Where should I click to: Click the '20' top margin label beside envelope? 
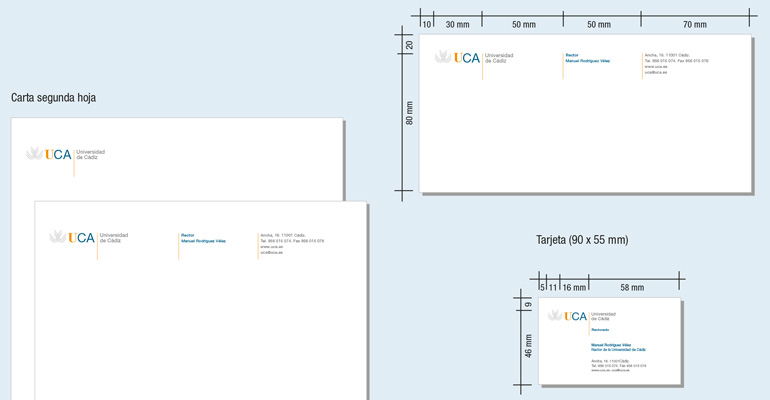click(409, 45)
